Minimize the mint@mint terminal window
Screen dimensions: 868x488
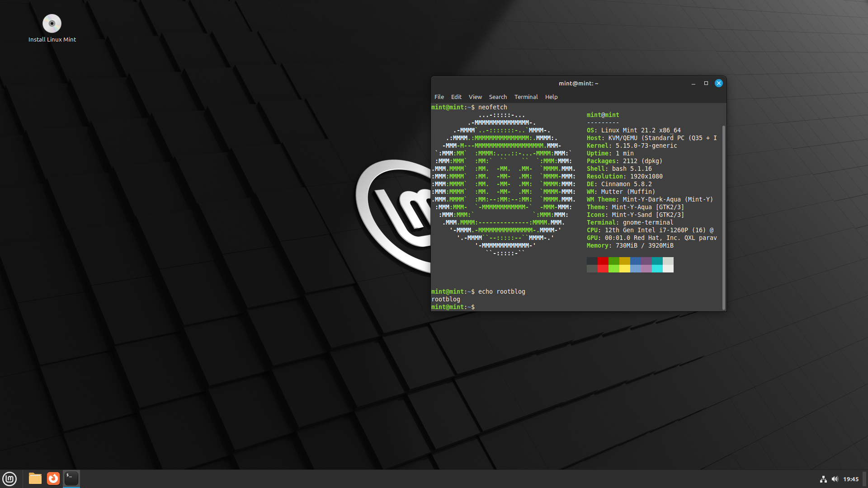coord(693,83)
